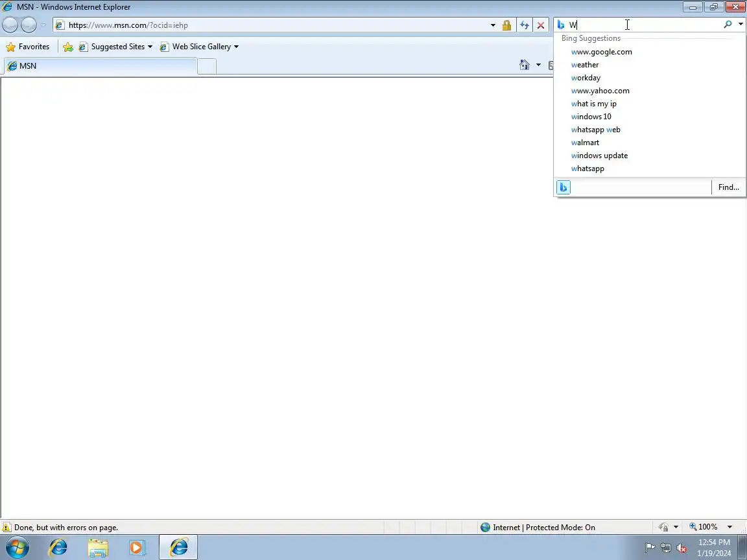Click the 100% zoom level button
Viewport: 747px width, 560px height.
(x=703, y=527)
